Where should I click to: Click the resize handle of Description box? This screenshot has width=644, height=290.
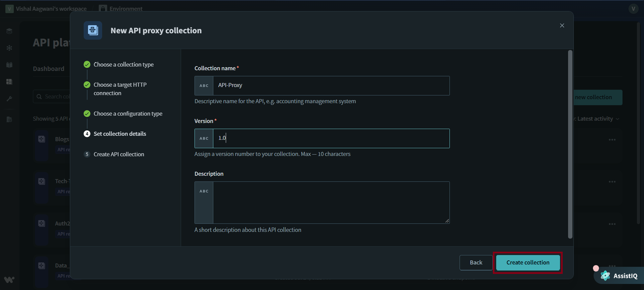(x=447, y=221)
